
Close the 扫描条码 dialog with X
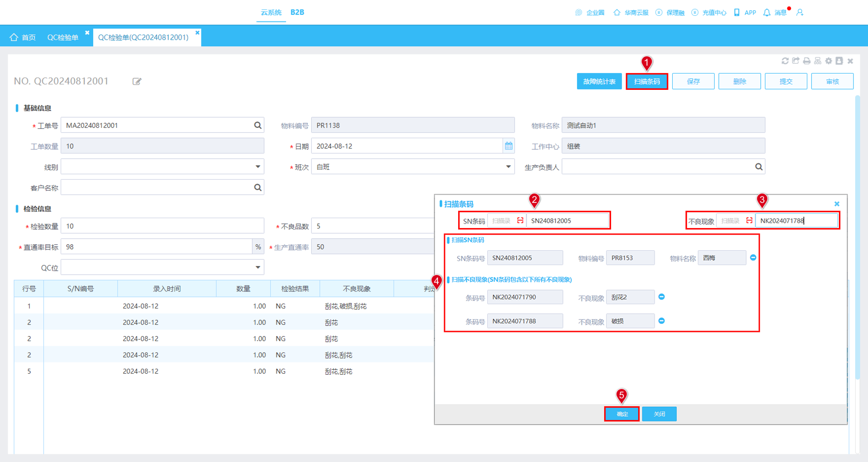tap(837, 204)
